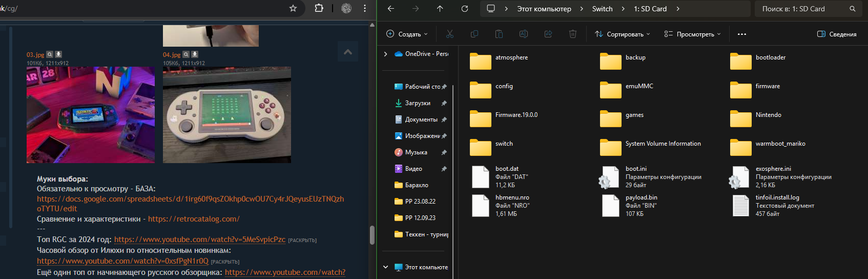Click the 03.jpg file name link

35,54
